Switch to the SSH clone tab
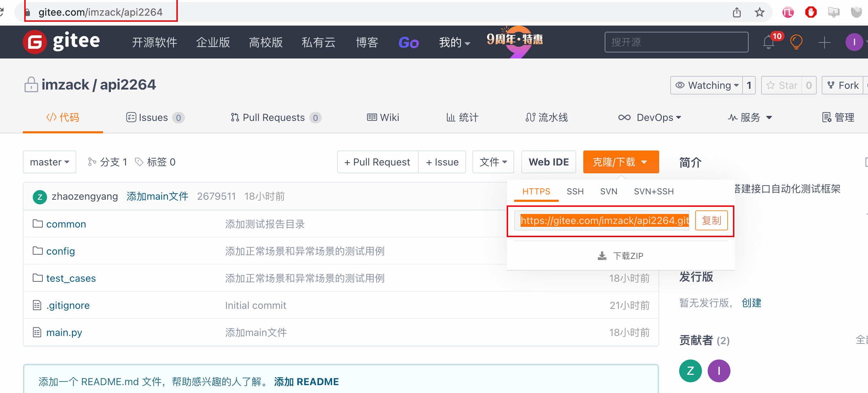This screenshot has height=393, width=868. click(x=575, y=192)
